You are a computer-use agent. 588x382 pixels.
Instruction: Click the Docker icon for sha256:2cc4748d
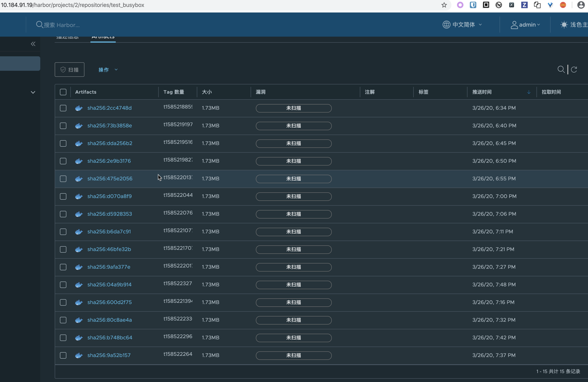click(79, 108)
